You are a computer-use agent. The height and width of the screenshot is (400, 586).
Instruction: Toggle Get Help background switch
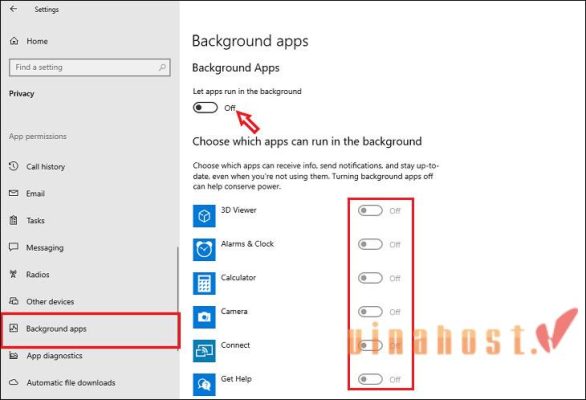point(370,379)
